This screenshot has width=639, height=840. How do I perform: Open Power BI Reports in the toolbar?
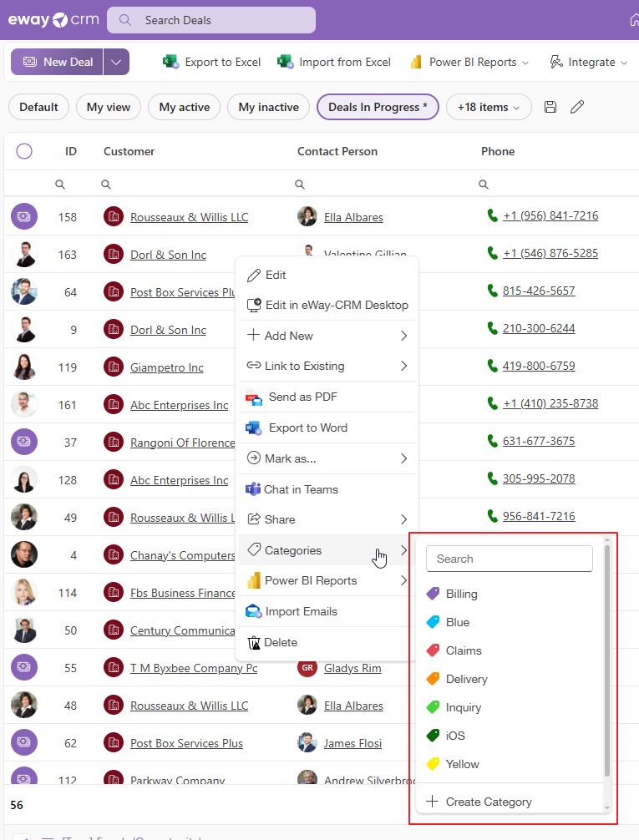click(x=469, y=62)
